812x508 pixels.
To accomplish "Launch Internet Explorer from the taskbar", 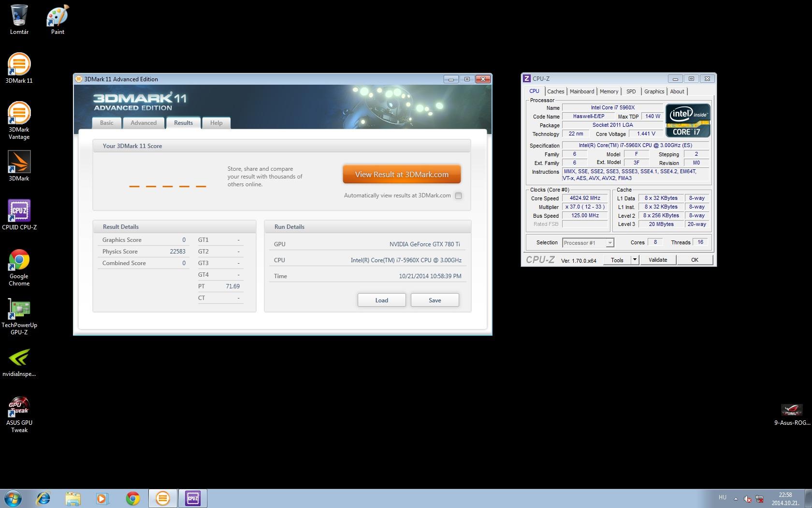I will (43, 498).
